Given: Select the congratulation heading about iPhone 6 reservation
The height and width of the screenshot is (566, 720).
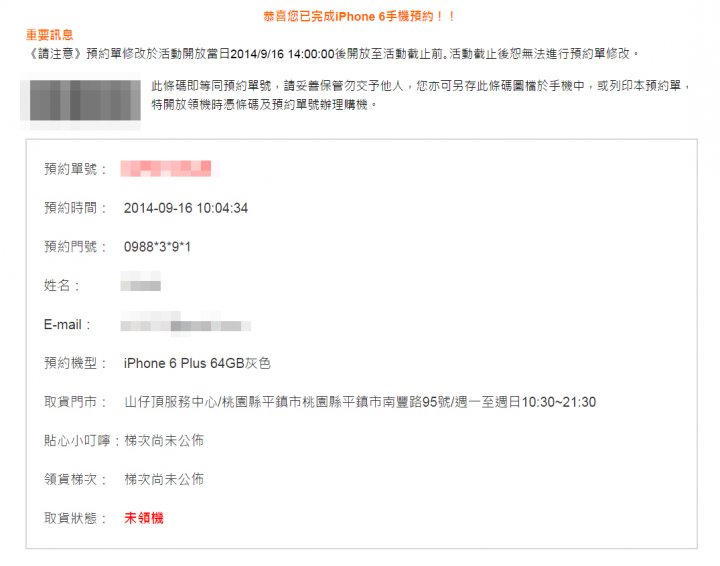Looking at the screenshot, I should pyautogui.click(x=360, y=17).
